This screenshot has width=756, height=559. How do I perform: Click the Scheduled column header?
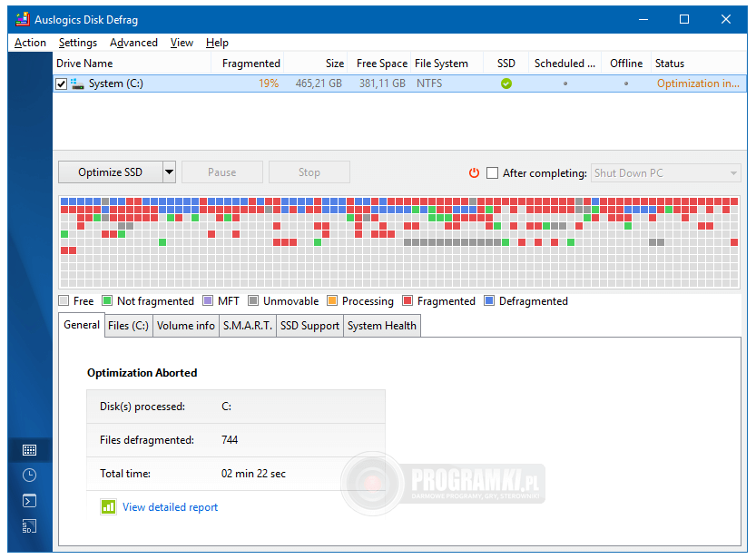point(565,64)
